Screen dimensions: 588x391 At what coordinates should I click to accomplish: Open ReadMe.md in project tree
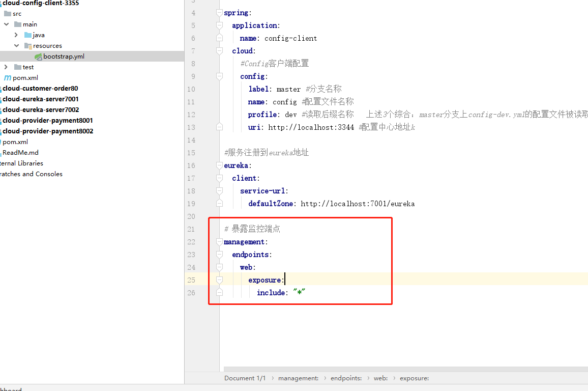pyautogui.click(x=20, y=153)
